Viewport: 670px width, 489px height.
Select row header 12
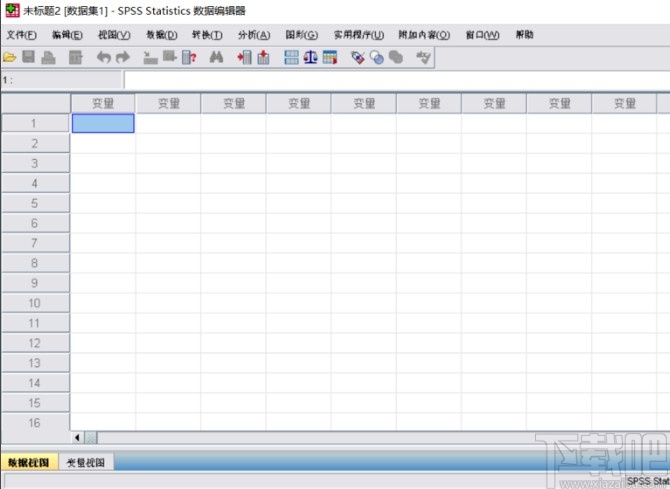(x=35, y=343)
